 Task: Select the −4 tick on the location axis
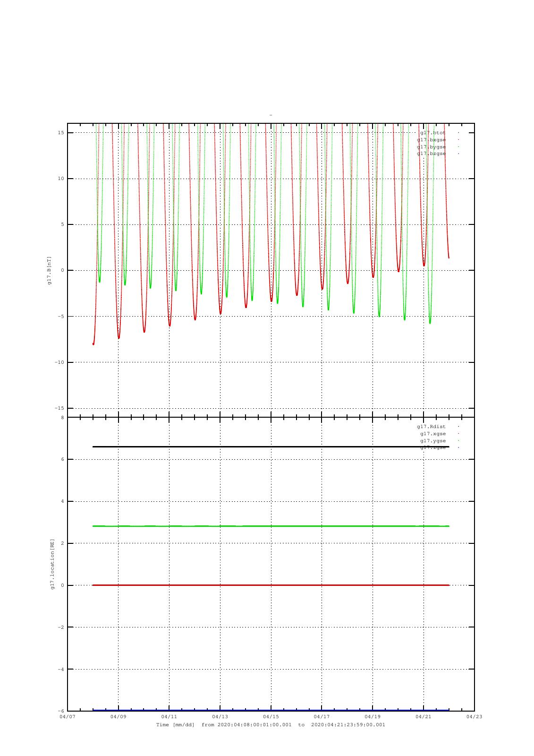[61, 670]
